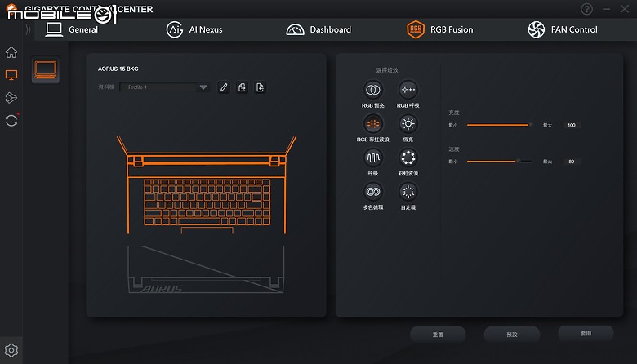This screenshot has width=637, height=364.
Task: Select the RGB 恆亮 lighting effect
Action: click(373, 90)
